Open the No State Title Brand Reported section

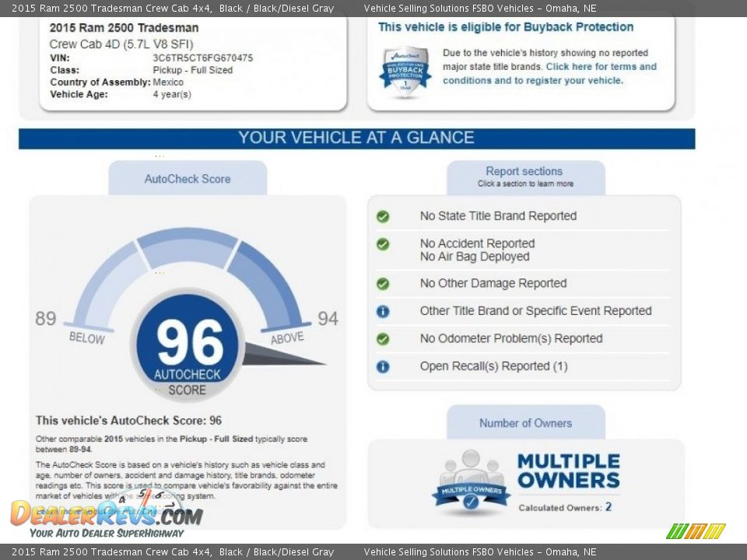click(498, 216)
